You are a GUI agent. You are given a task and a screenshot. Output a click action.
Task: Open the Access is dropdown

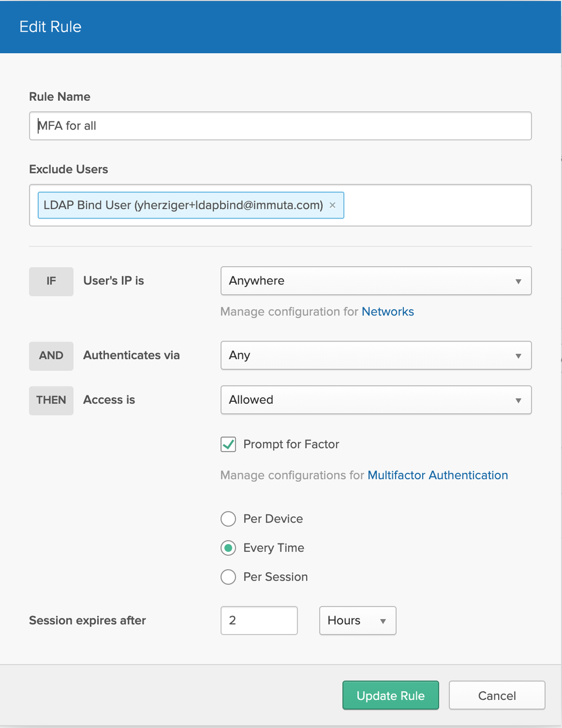(x=375, y=400)
